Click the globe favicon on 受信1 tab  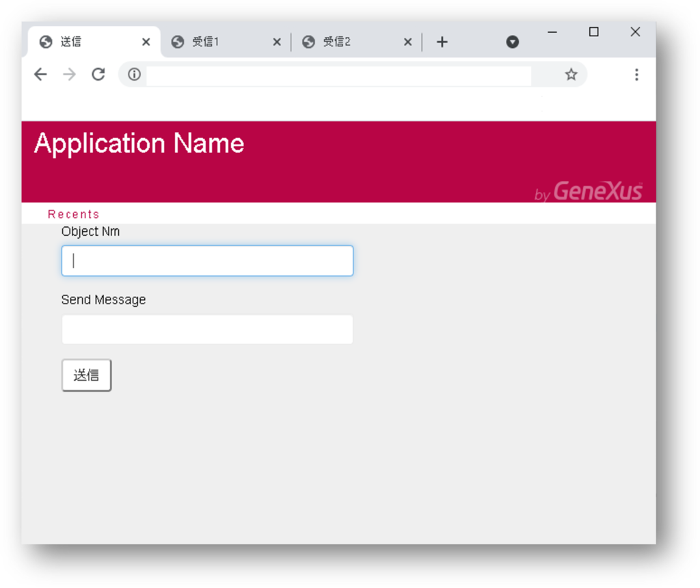pos(178,42)
